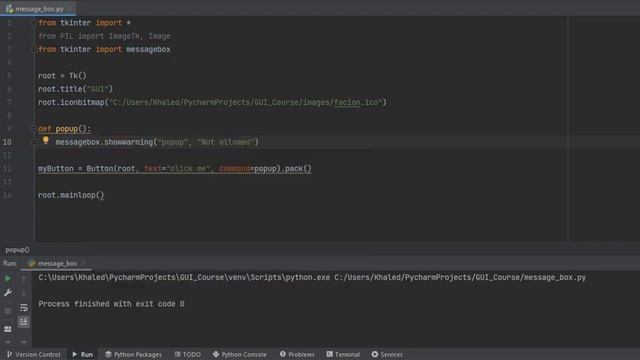Image resolution: width=640 pixels, height=360 pixels.
Task: Click 'root = Tk()' code line
Action: point(62,76)
